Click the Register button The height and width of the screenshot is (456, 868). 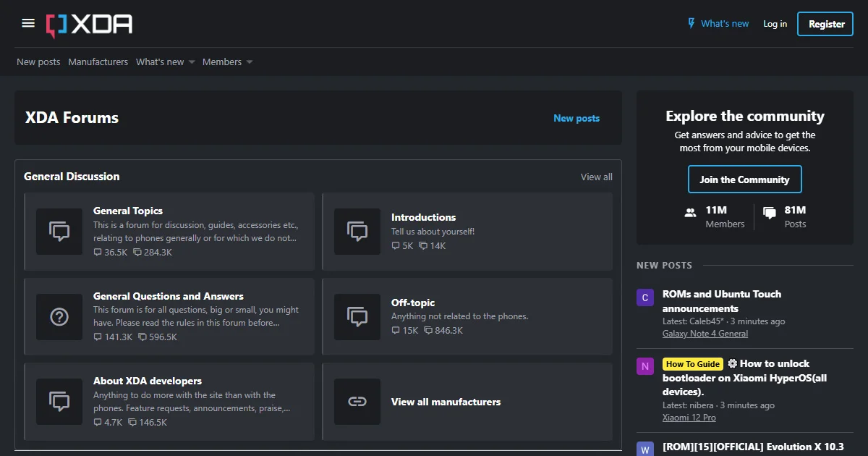[827, 24]
